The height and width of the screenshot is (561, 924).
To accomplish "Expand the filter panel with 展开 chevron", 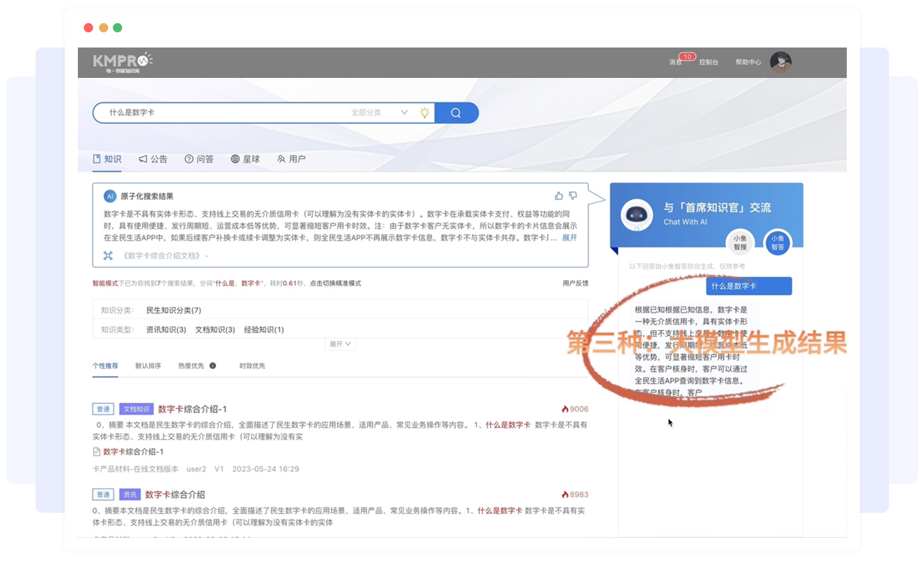I will point(341,344).
